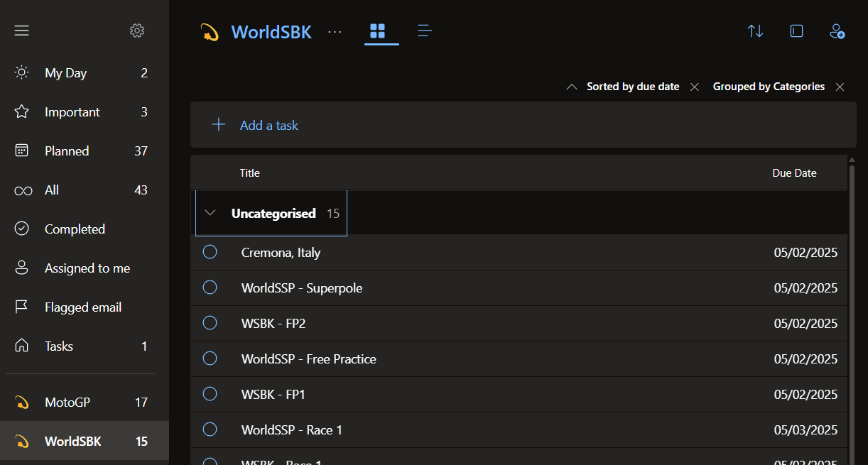Select the MotoGP list in sidebar

66,402
